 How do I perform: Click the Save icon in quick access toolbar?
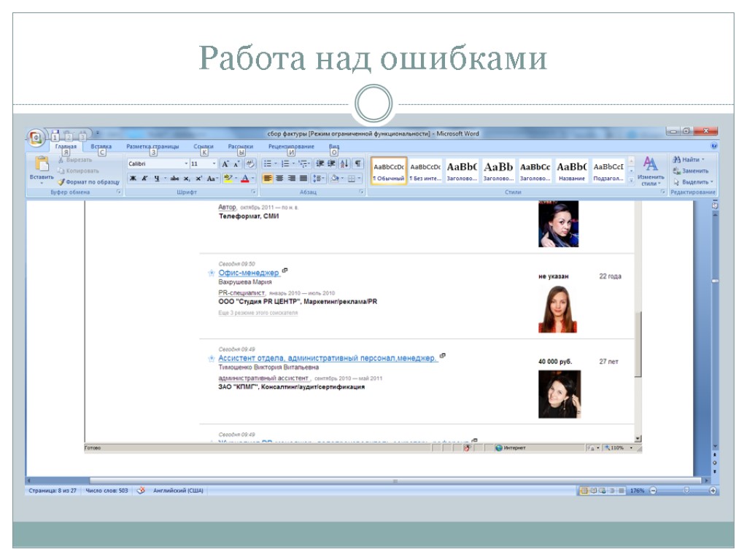pyautogui.click(x=55, y=135)
